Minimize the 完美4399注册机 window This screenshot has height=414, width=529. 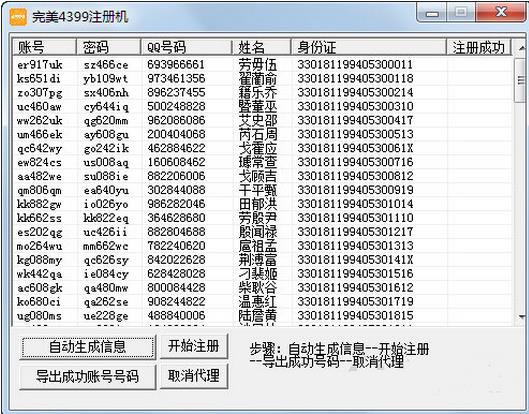[431, 12]
